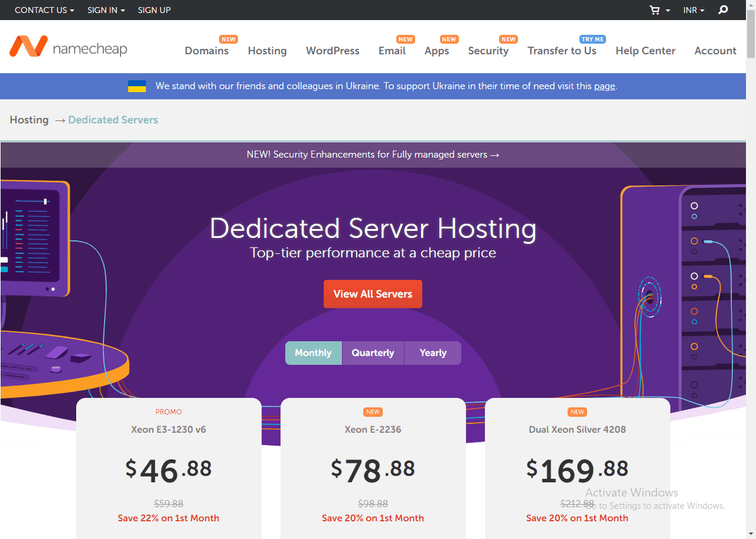Click the PROMO label on first card
Viewport: 756px width, 539px height.
click(x=169, y=412)
